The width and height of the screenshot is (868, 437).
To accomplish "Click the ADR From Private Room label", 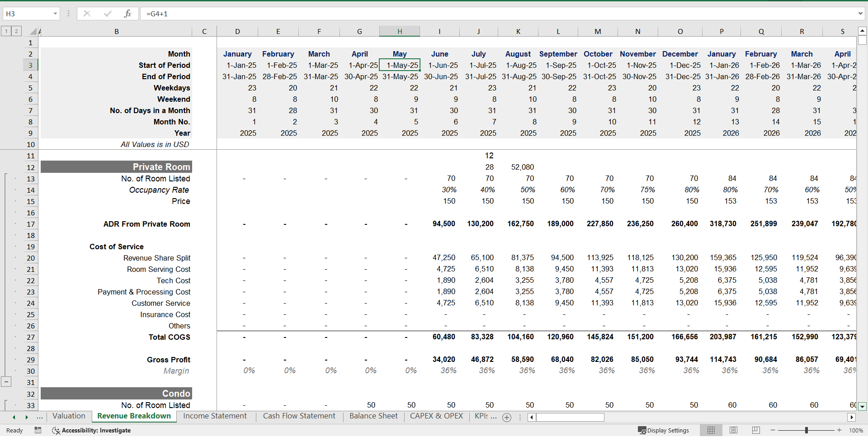I will (146, 224).
